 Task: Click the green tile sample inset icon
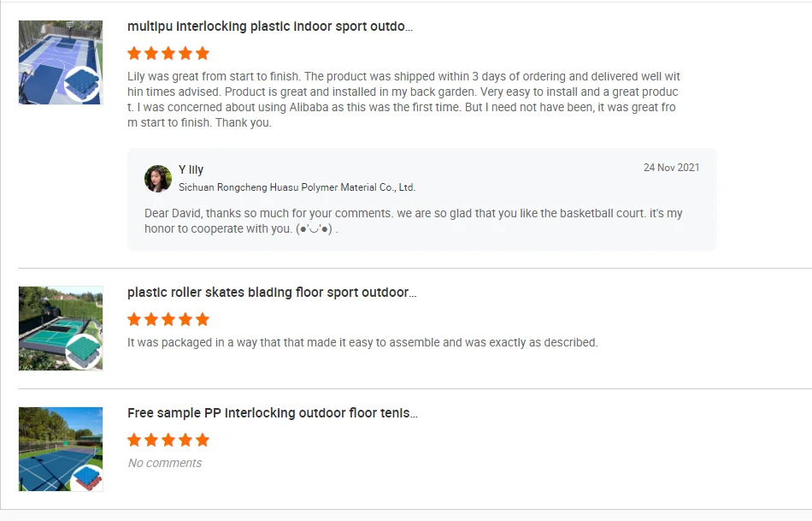[x=84, y=352]
